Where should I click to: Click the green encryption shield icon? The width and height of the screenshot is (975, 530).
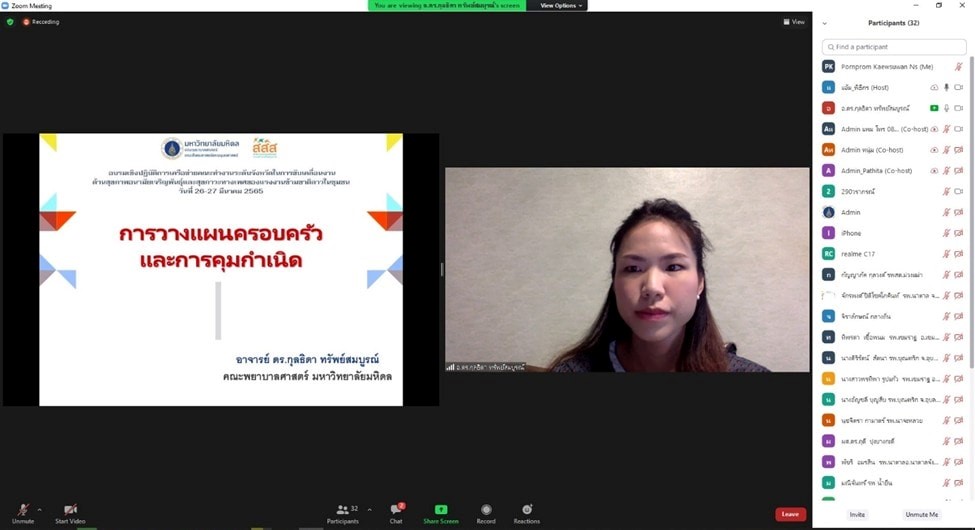10,22
